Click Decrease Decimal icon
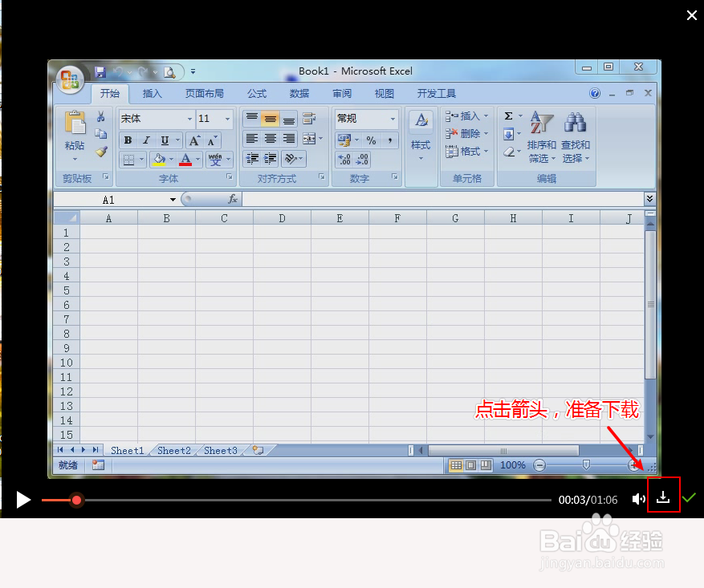704x588 pixels. tap(362, 160)
